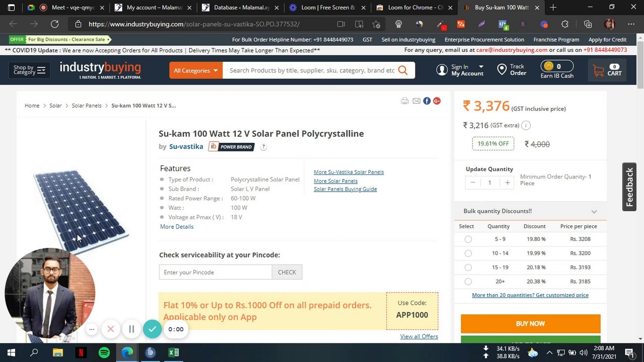
Task: Click View all Offers link
Action: (x=419, y=336)
